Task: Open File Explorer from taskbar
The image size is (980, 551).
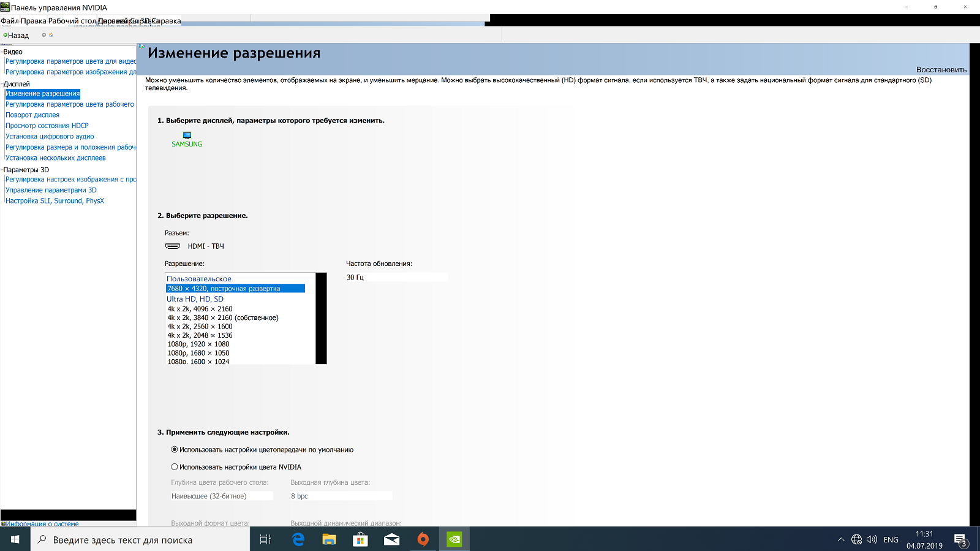Action: pos(330,539)
